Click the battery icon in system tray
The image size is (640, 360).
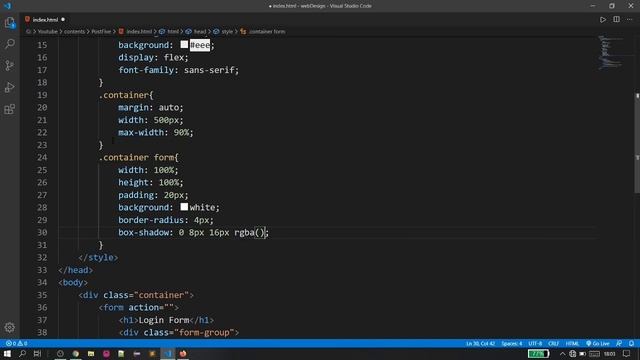(582, 354)
